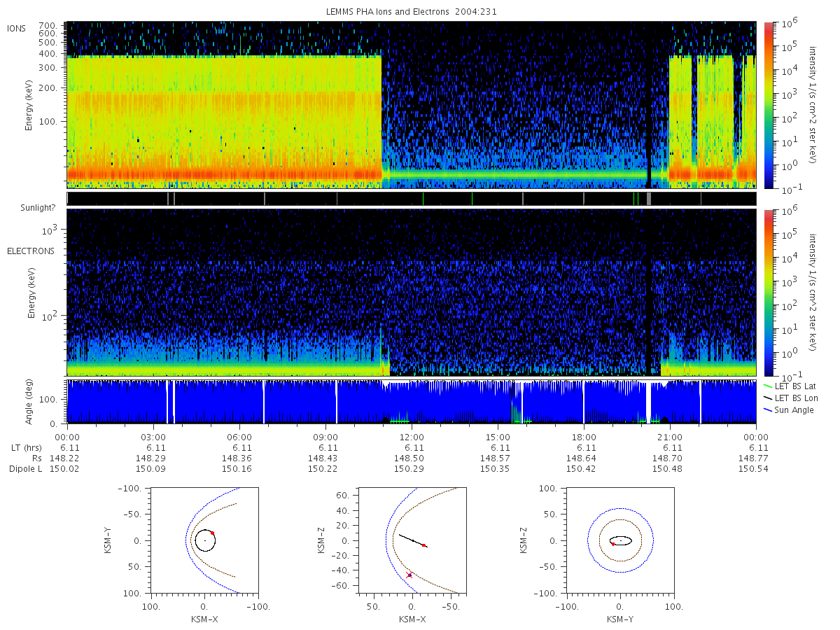Click the black orbit circle in the KSM-X/KSM-Y plot
Viewport: 840px width, 630px height.
(x=205, y=540)
